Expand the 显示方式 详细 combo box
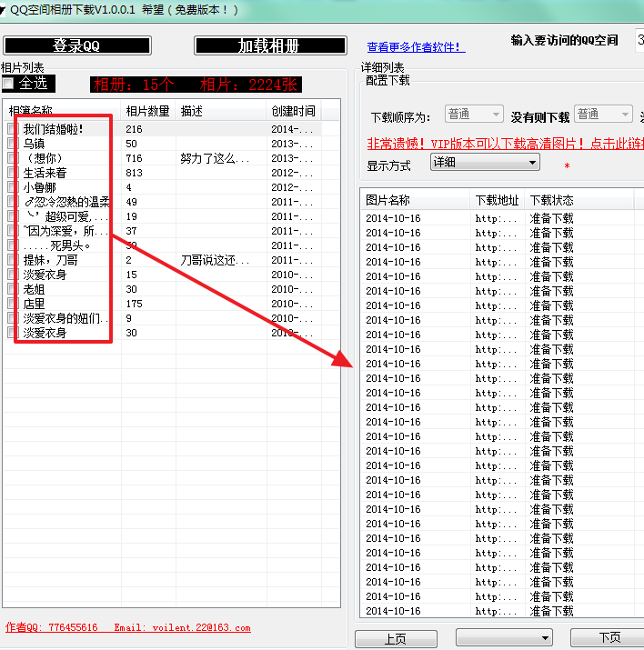This screenshot has height=650, width=644. pos(485,162)
